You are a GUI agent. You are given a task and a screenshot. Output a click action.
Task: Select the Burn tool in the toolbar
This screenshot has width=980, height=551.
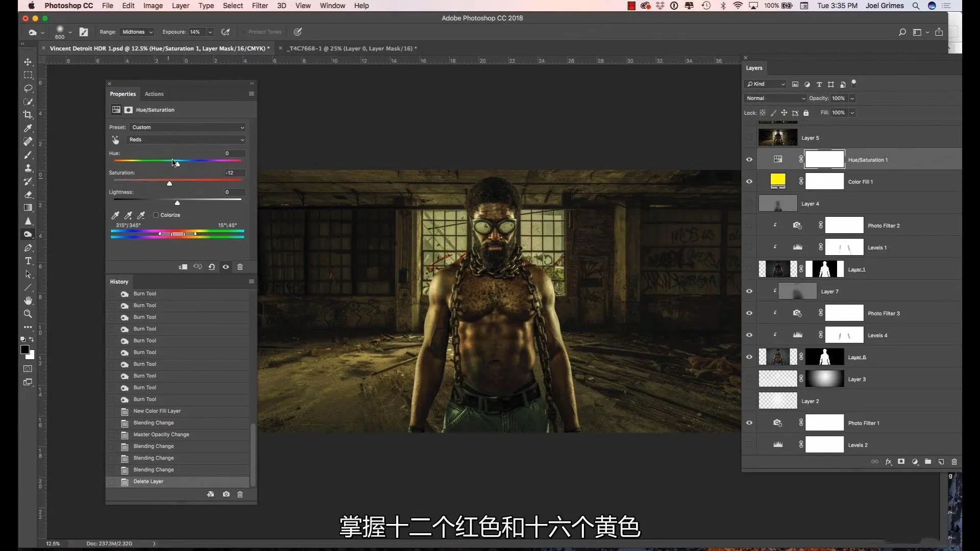click(x=28, y=234)
